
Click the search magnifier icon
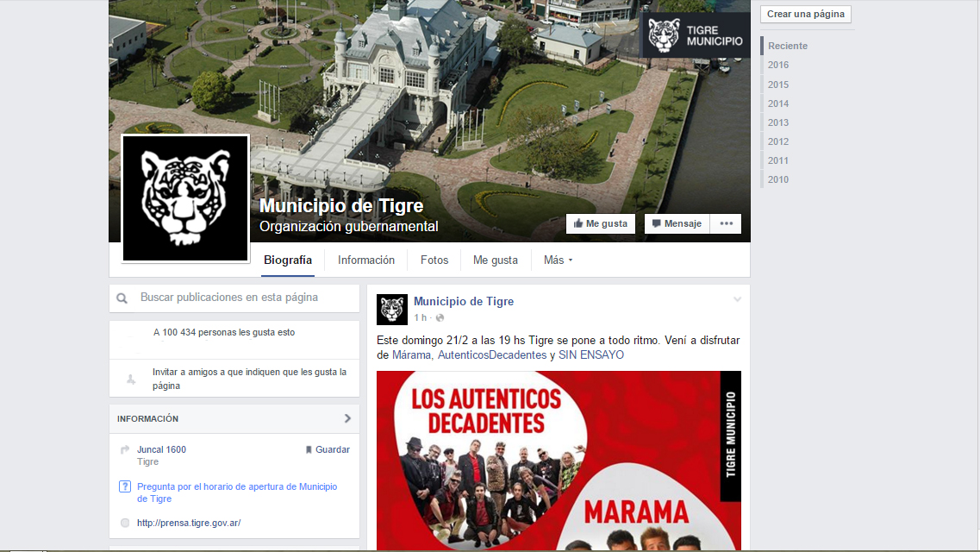[122, 298]
